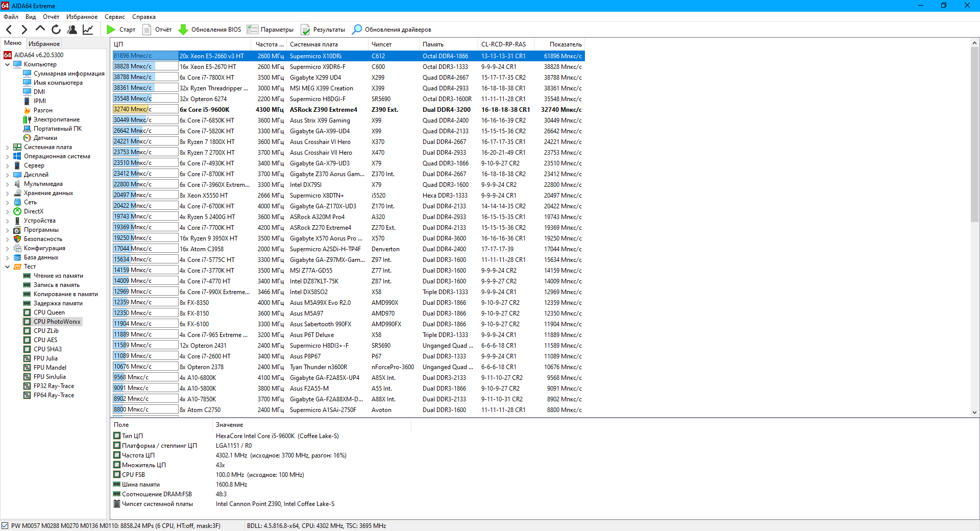
Task: Start the benchmark with the green Старт arrow
Action: (111, 30)
